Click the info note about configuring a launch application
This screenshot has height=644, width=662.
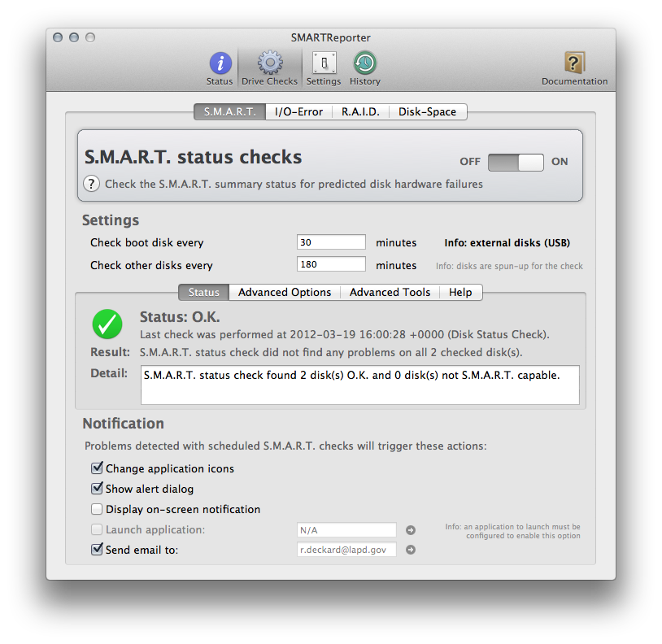tap(512, 531)
